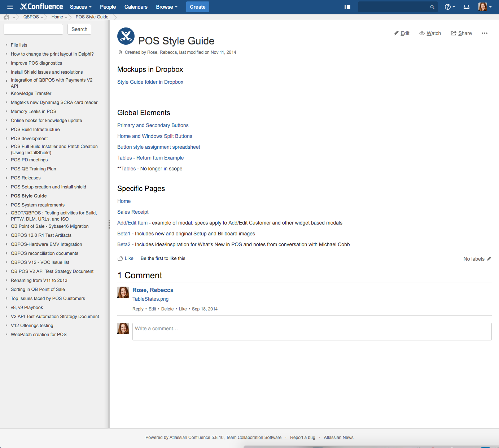Open Atlassian News footer link

pyautogui.click(x=338, y=438)
